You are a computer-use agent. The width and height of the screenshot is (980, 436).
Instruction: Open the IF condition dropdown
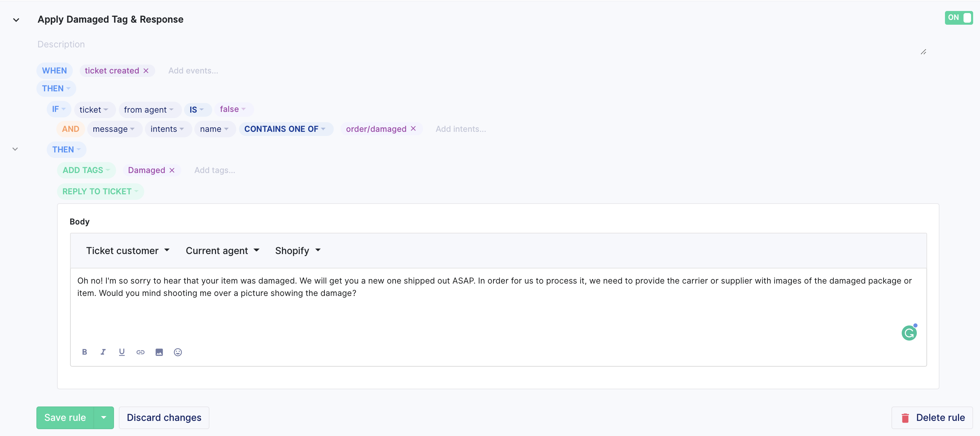click(x=59, y=109)
